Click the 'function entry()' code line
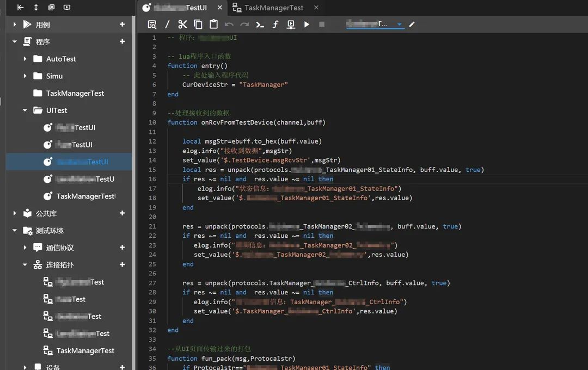Image resolution: width=588 pixels, height=370 pixels. coord(197,66)
